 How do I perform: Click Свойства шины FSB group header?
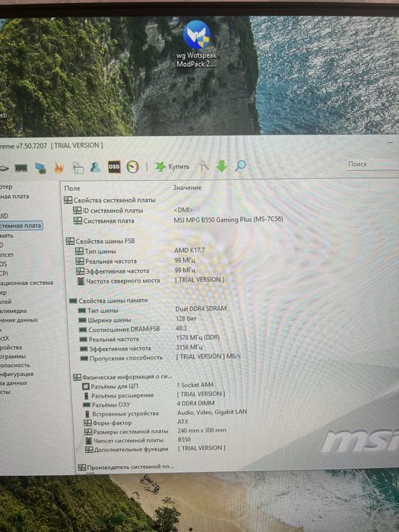click(101, 241)
